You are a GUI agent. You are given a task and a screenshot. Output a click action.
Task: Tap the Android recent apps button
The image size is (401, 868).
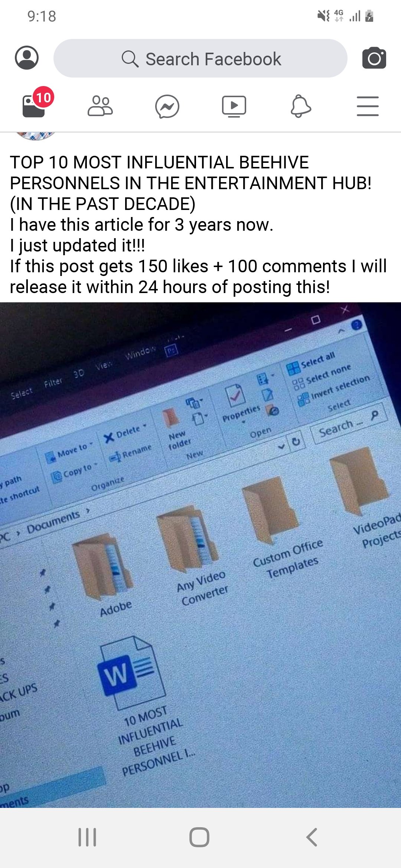tap(87, 838)
